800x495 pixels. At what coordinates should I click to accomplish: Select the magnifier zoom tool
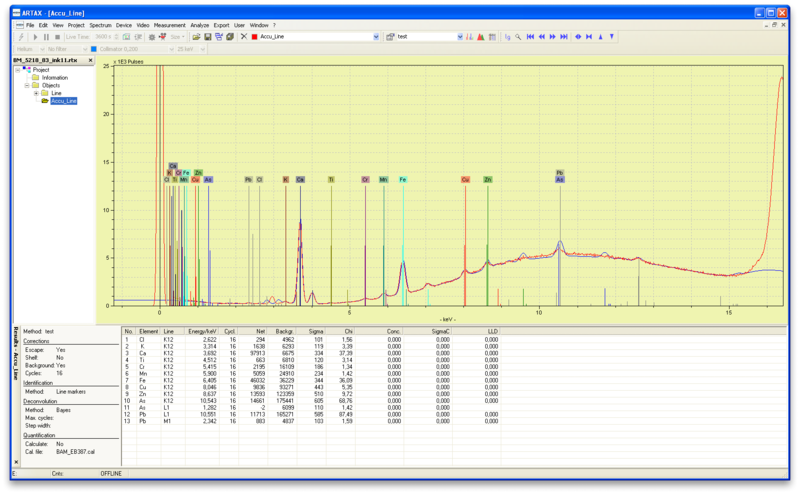point(518,37)
